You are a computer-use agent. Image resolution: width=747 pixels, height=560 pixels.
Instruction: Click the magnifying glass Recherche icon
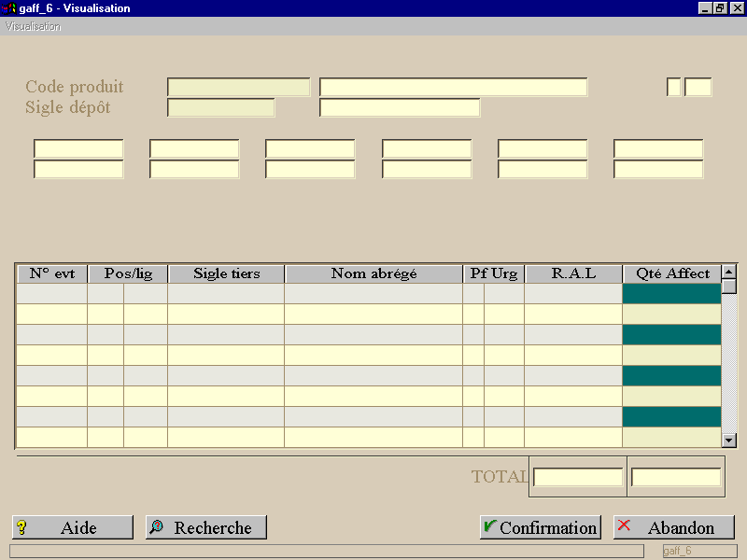156,526
